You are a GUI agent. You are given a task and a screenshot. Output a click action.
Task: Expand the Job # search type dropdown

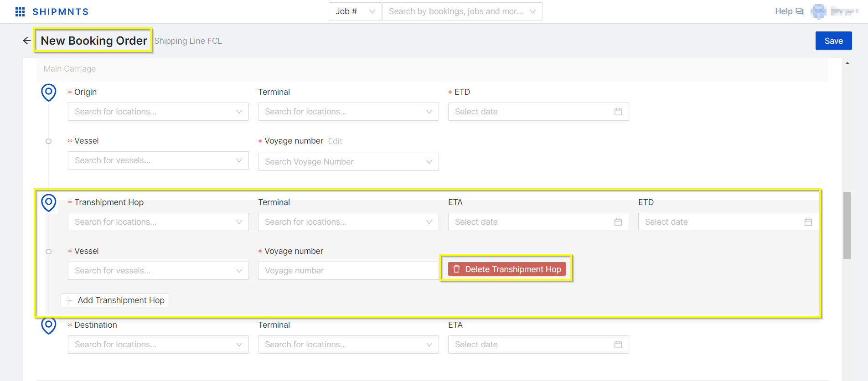coord(355,11)
